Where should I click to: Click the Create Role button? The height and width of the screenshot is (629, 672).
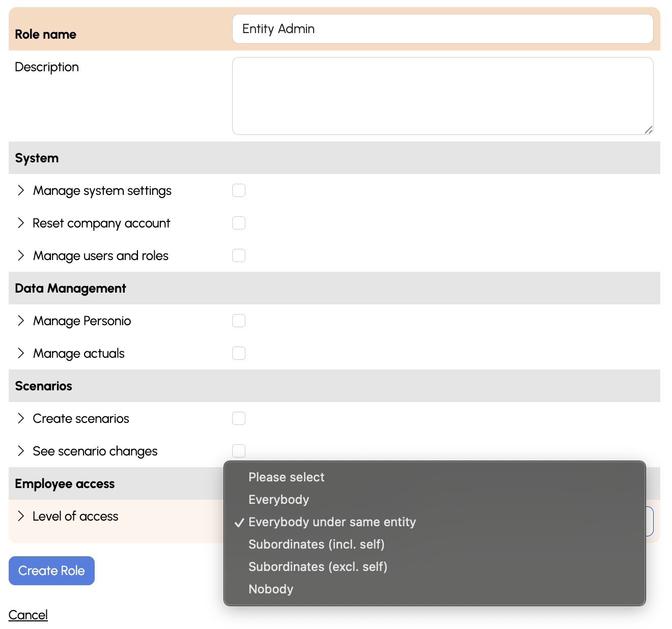click(x=51, y=570)
